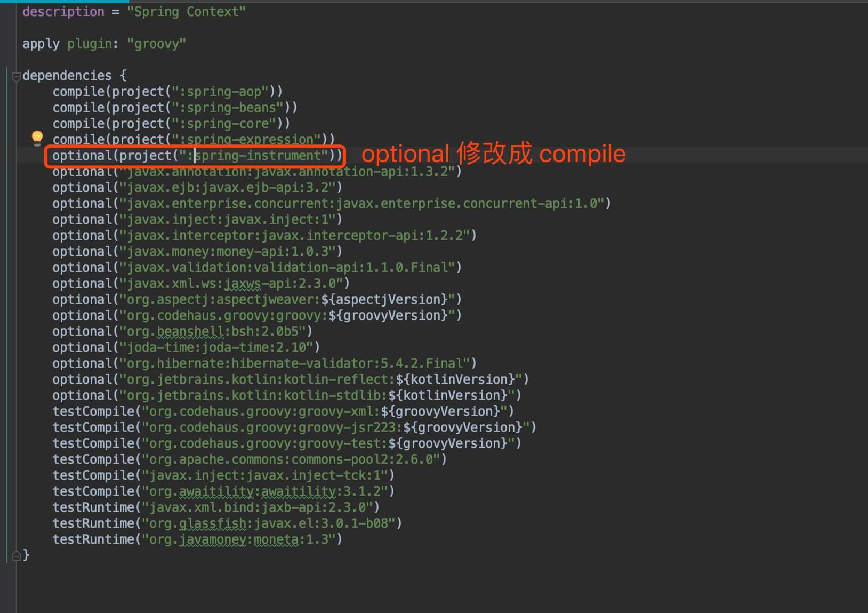The width and height of the screenshot is (868, 613).
Task: Click the money-api:1.0.3 line
Action: click(197, 252)
